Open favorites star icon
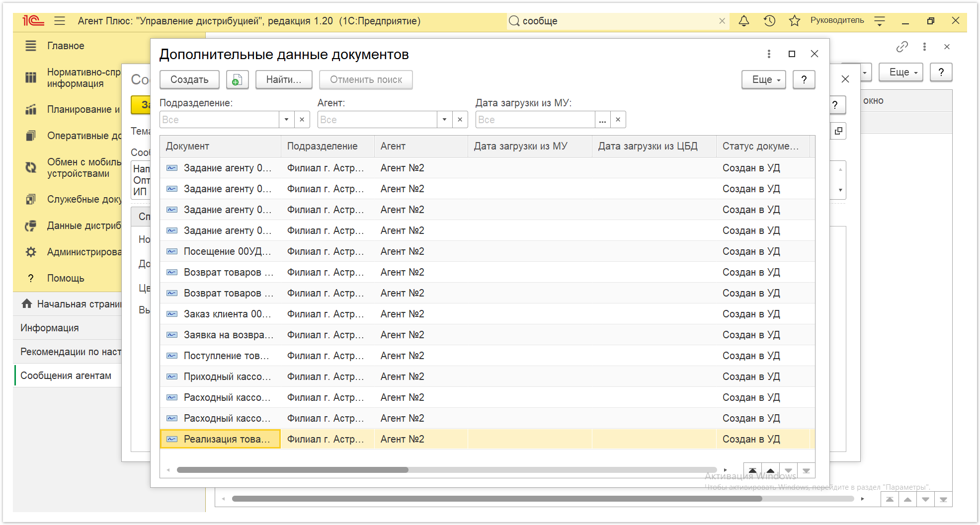This screenshot has width=980, height=525. tap(794, 21)
